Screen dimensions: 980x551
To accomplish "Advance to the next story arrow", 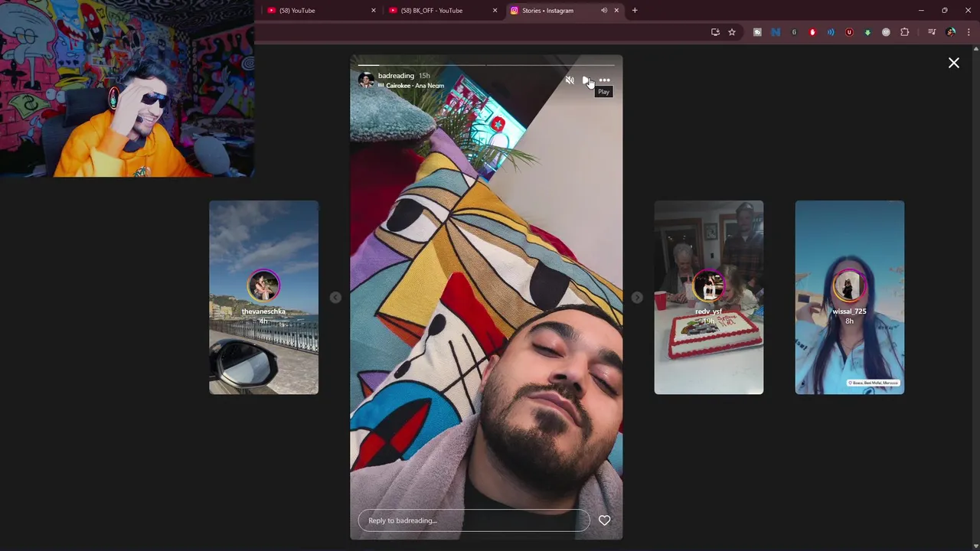I will (x=637, y=298).
